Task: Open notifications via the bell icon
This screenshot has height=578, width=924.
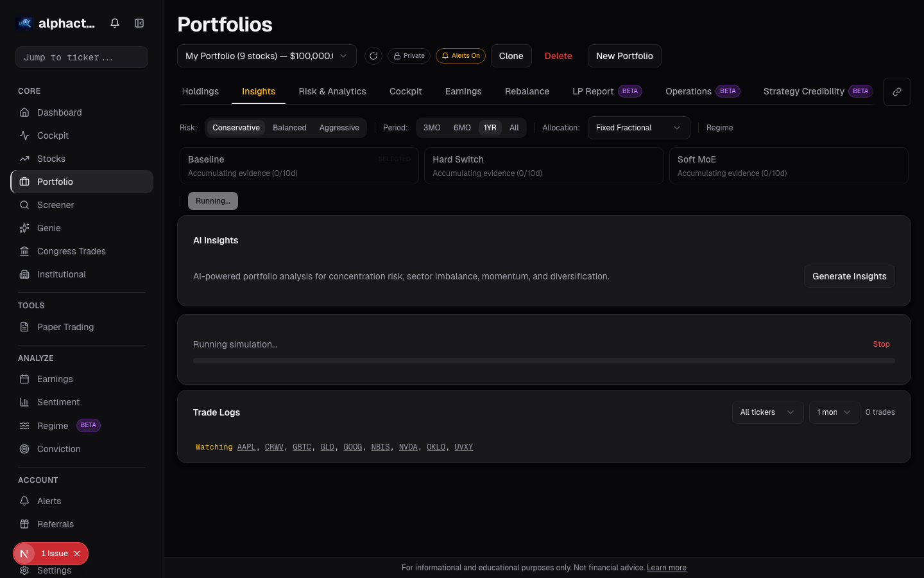Action: (114, 22)
